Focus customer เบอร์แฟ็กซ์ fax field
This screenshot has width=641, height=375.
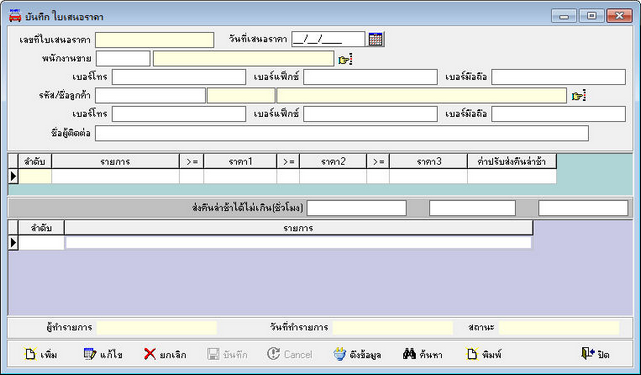click(370, 114)
